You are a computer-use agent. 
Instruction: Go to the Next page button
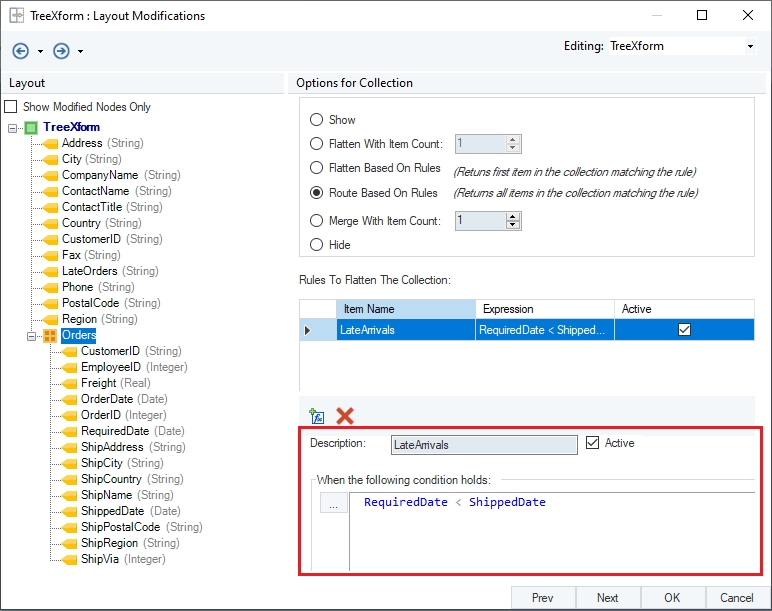click(x=607, y=598)
